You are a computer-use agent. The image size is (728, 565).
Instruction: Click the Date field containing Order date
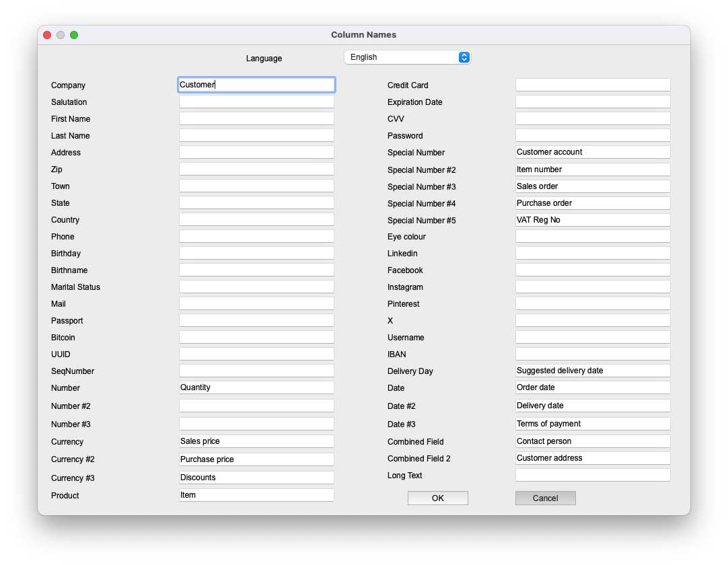(x=593, y=387)
